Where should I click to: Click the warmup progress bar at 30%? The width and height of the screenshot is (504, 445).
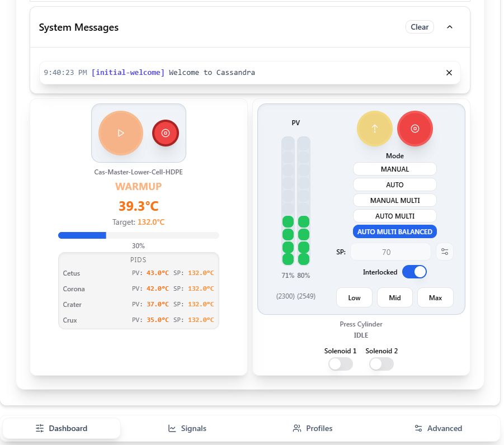(x=138, y=235)
